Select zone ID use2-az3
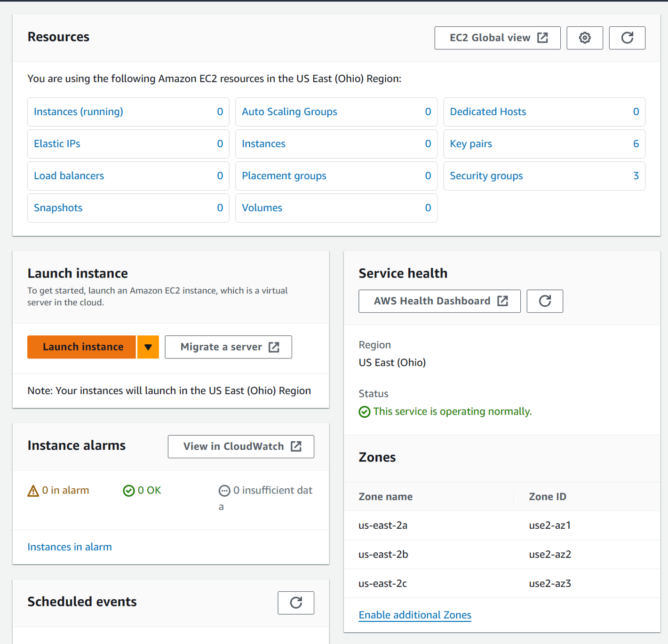Image resolution: width=668 pixels, height=644 pixels. click(x=550, y=583)
